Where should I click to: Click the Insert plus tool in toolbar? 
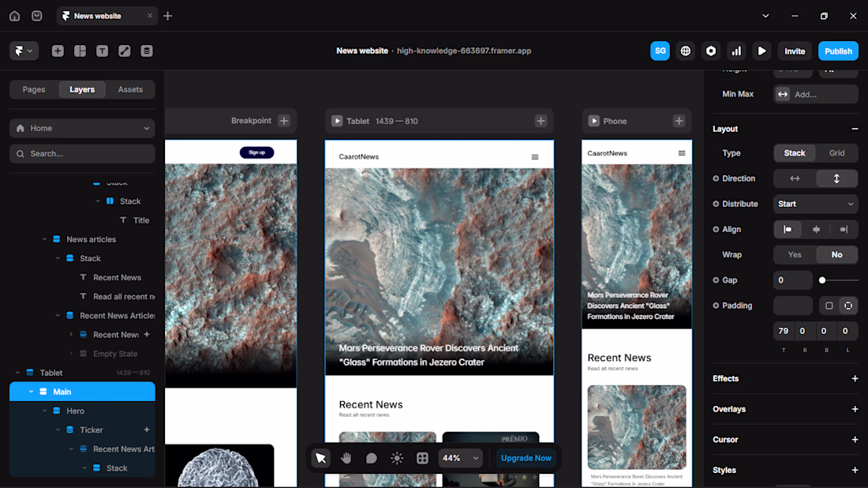point(58,51)
